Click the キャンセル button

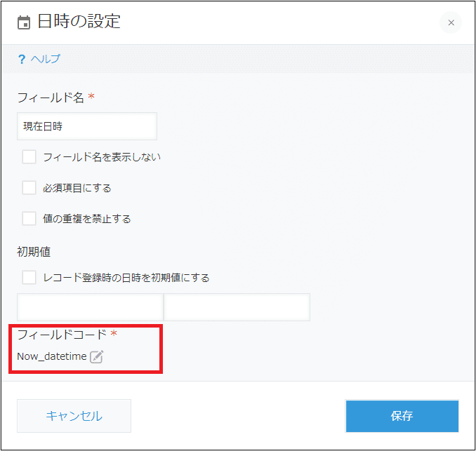[x=74, y=416]
